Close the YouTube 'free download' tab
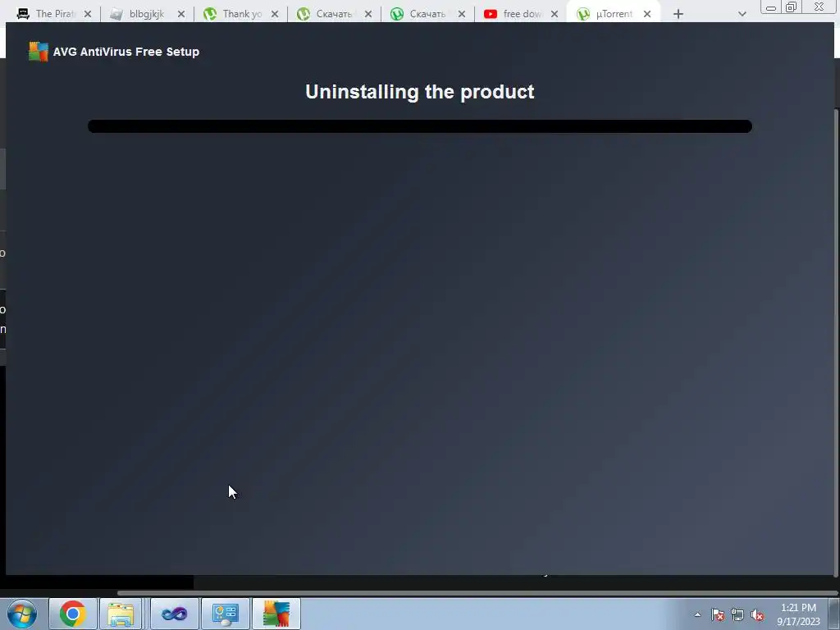 (x=555, y=14)
